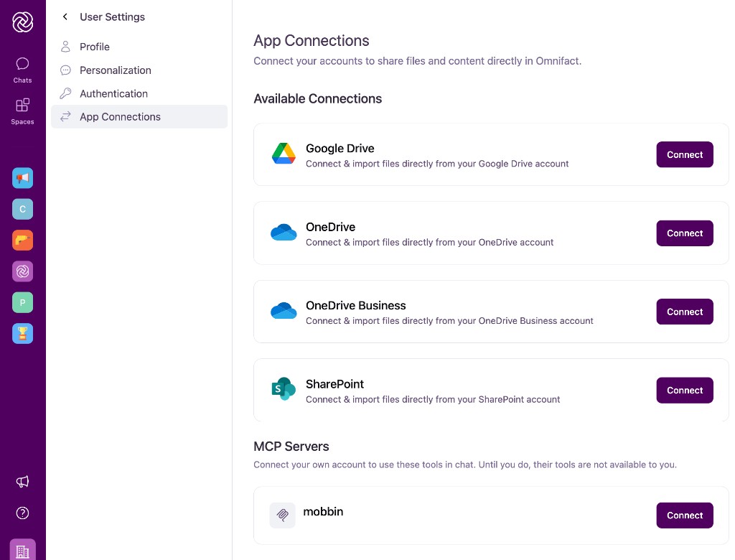
Task: Click the Google Drive logo
Action: [x=284, y=154]
